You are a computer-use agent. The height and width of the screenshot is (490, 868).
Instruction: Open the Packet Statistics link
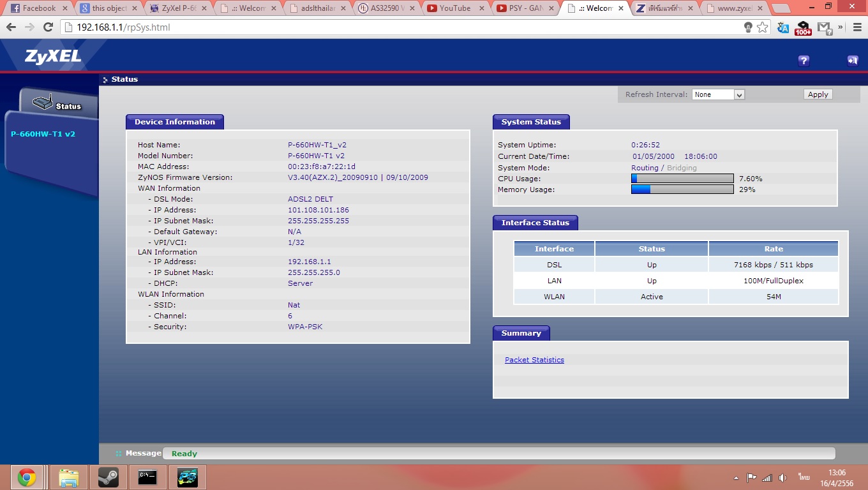(534, 360)
